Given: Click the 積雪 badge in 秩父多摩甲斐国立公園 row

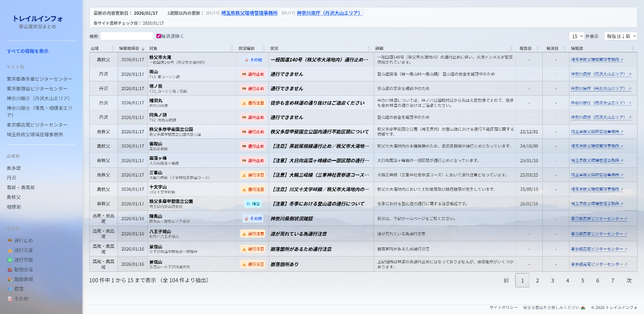Looking at the screenshot, I should coord(253,203).
